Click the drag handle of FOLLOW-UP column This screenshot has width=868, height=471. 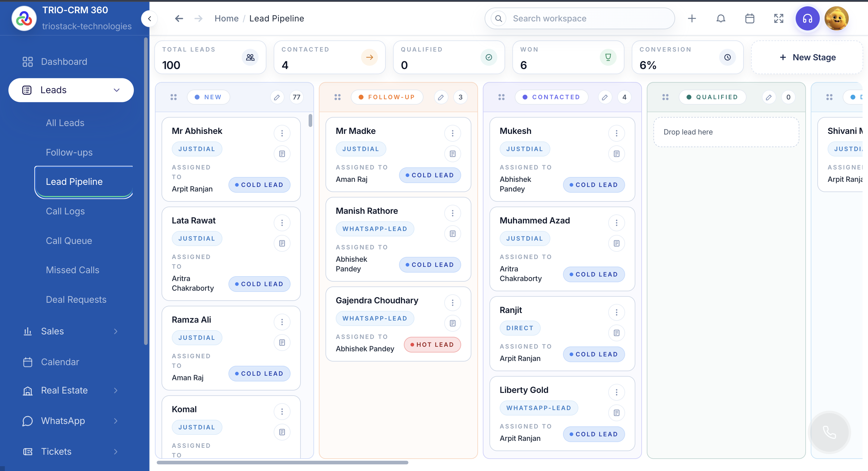pyautogui.click(x=338, y=97)
